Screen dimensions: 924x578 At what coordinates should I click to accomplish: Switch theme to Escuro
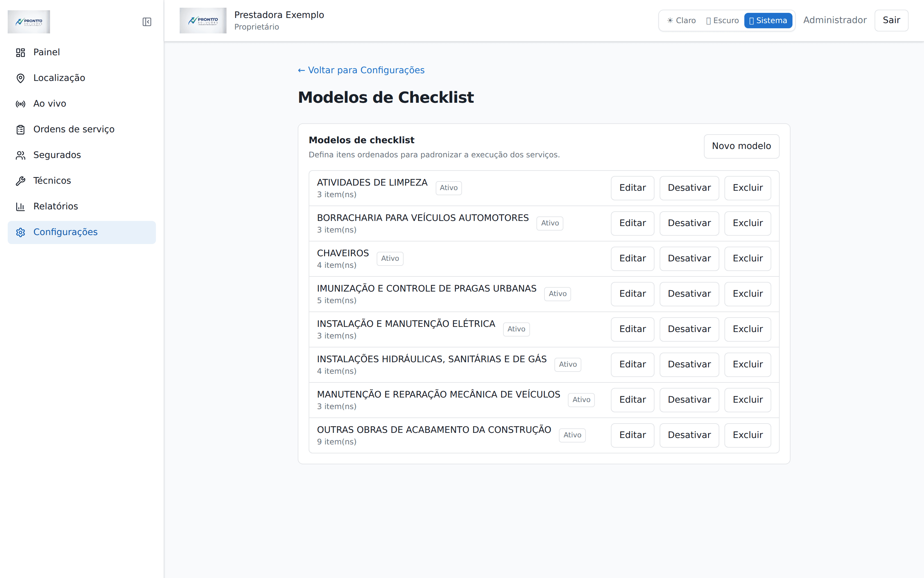point(723,21)
